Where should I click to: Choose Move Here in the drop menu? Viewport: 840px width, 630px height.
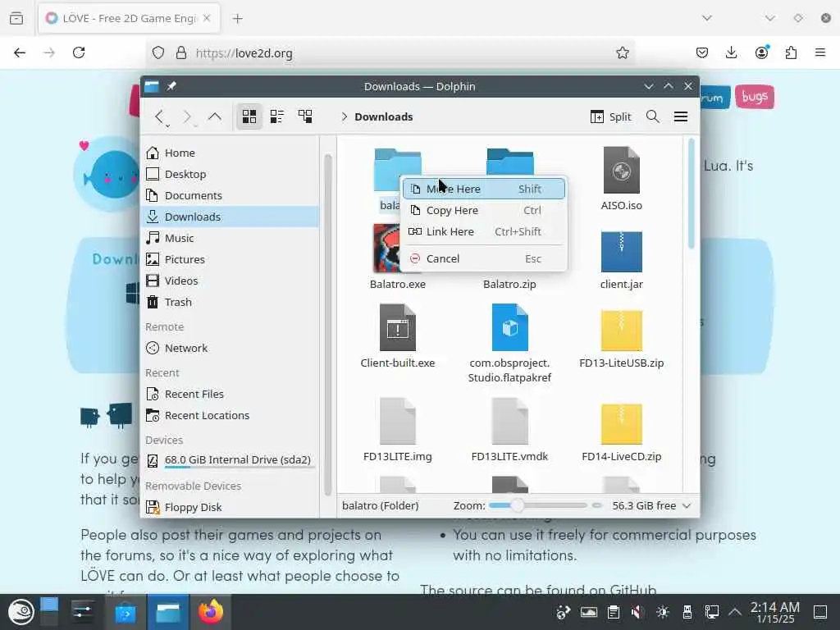point(484,189)
